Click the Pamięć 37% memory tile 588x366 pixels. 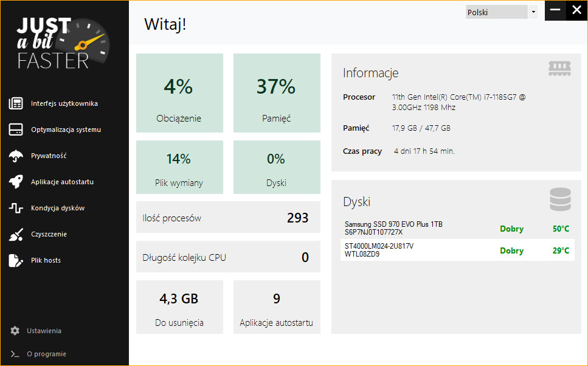point(277,93)
